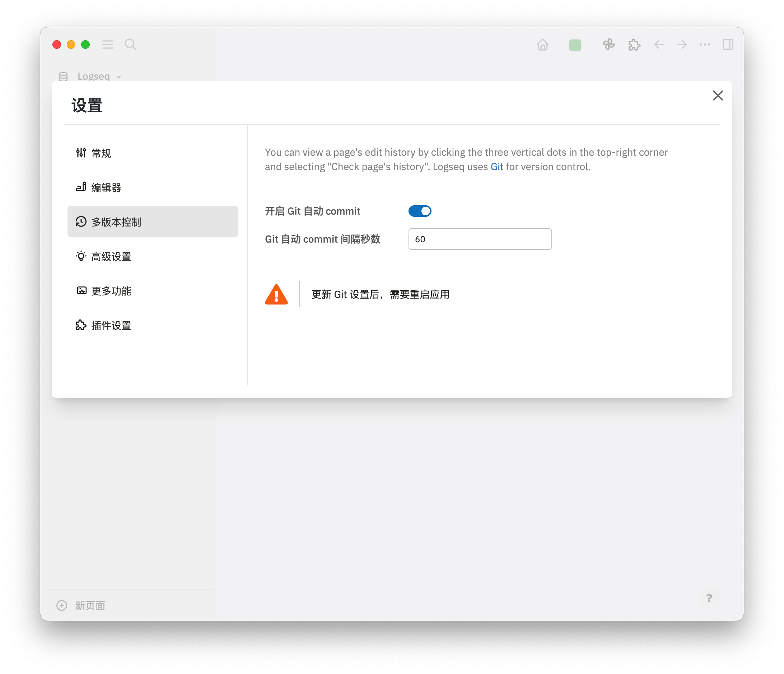Open search with the magnifier icon

[131, 45]
